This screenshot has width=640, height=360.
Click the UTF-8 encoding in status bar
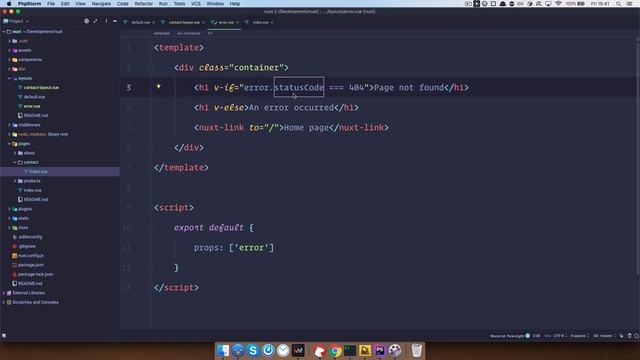click(x=559, y=336)
